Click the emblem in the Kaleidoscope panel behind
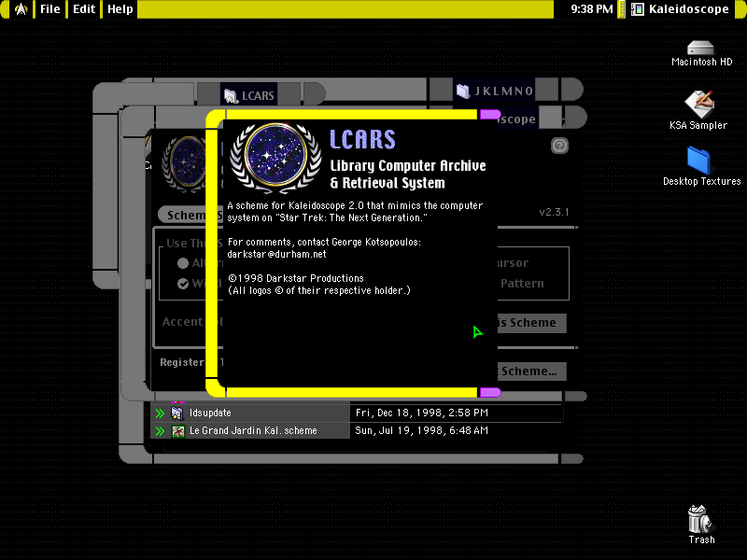The width and height of the screenshot is (747, 560). (x=184, y=164)
